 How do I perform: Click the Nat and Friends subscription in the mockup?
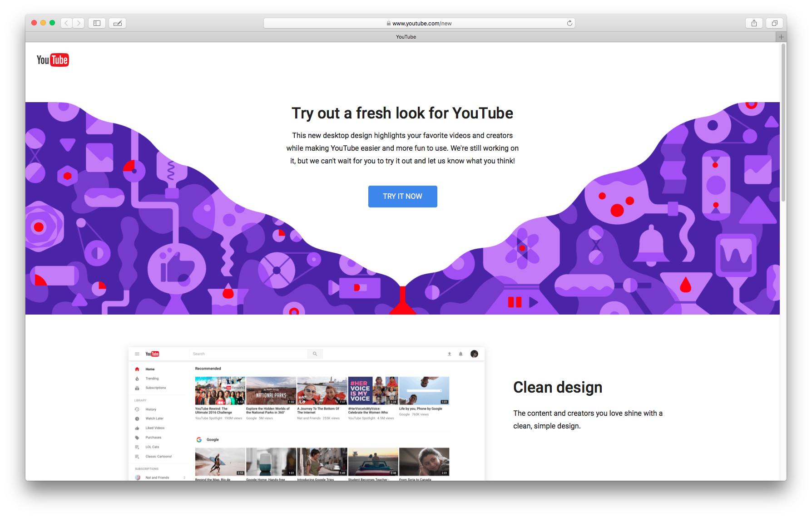pos(157,478)
